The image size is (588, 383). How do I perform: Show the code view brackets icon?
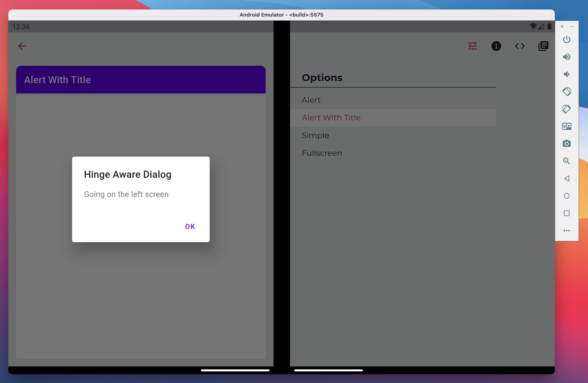point(520,46)
